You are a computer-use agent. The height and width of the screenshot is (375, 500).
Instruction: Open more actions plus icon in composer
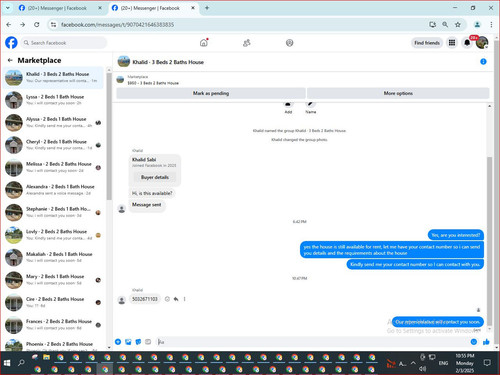[x=118, y=342]
